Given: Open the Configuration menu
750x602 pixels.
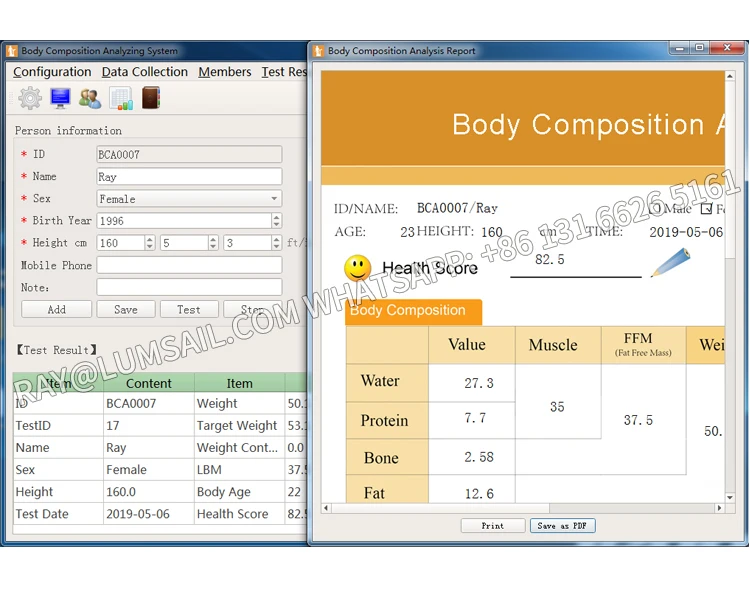Looking at the screenshot, I should click(x=52, y=72).
